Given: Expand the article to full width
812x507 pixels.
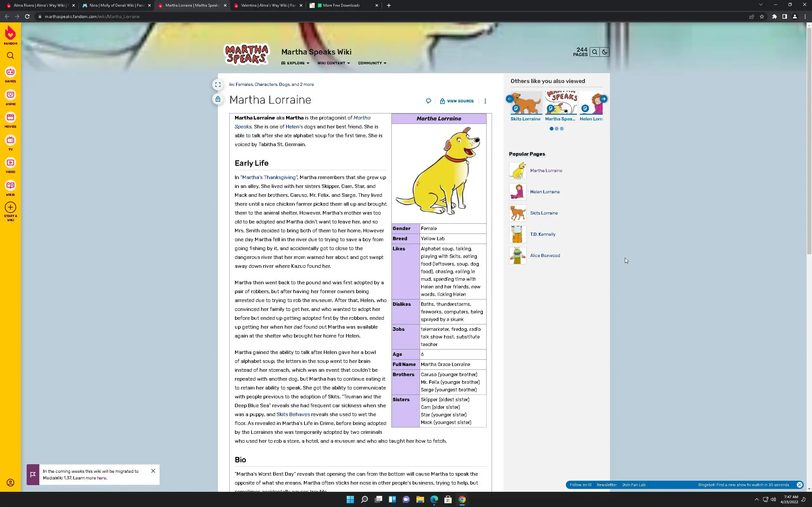Looking at the screenshot, I should click(x=218, y=85).
